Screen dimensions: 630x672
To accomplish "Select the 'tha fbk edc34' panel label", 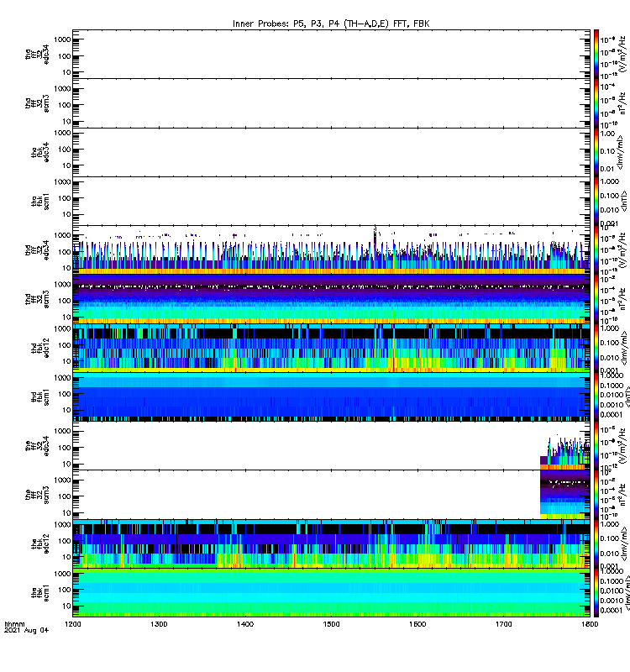I will [x=40, y=152].
